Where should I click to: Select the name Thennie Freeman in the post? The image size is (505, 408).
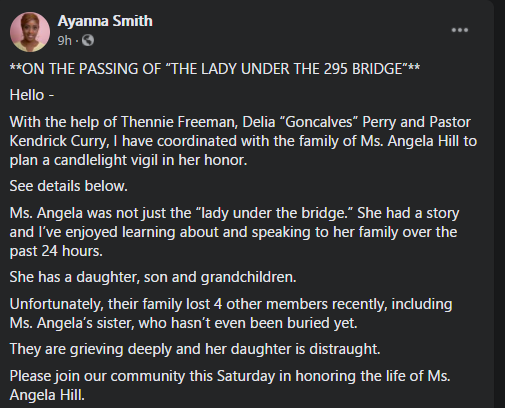[x=179, y=122]
